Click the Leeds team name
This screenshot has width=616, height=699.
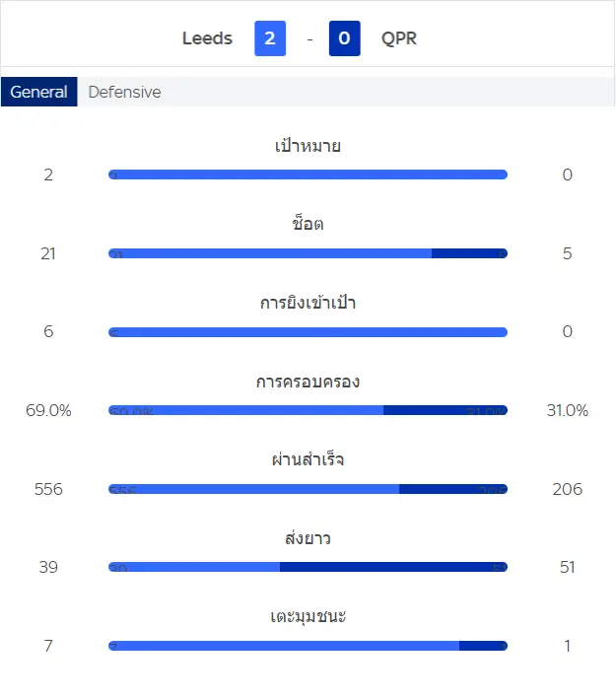pyautogui.click(x=207, y=38)
